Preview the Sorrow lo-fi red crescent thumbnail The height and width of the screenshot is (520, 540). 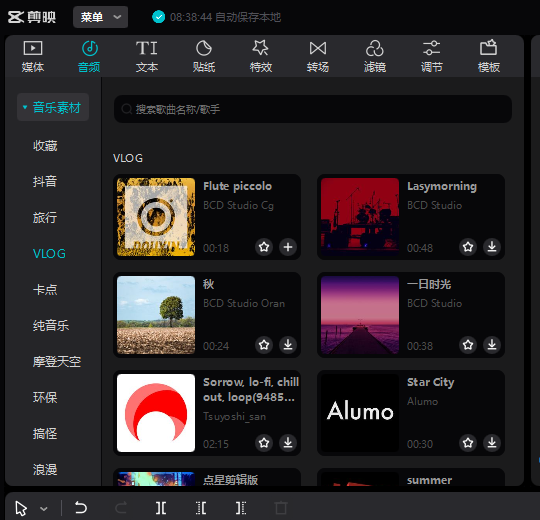point(156,413)
